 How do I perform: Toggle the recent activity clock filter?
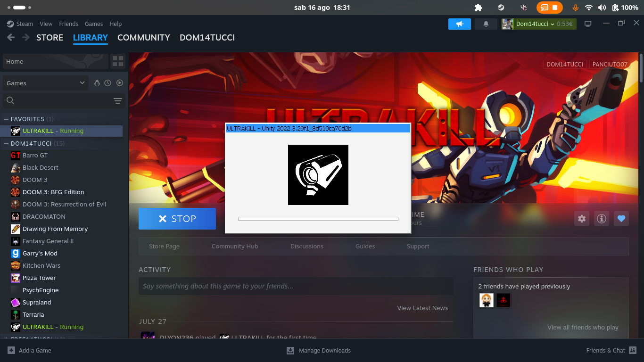point(108,83)
